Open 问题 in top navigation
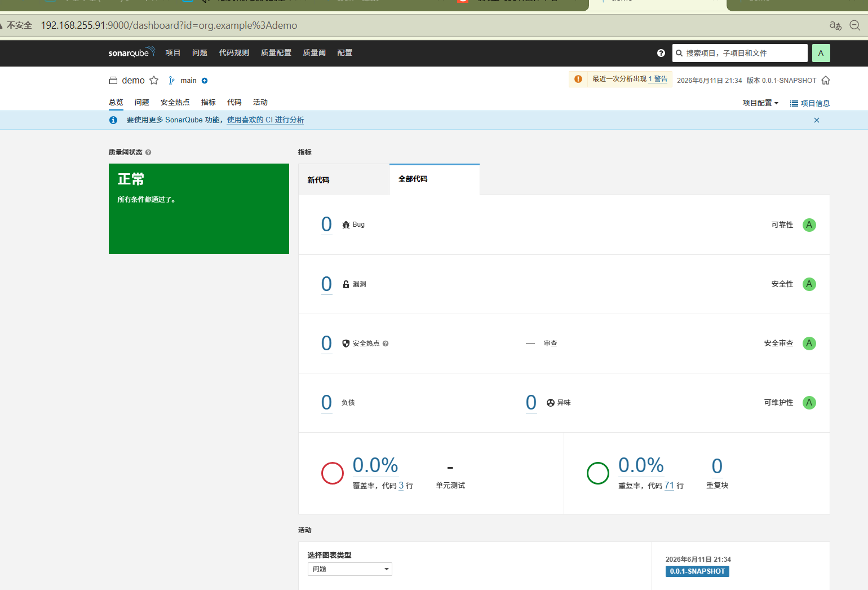 point(200,53)
